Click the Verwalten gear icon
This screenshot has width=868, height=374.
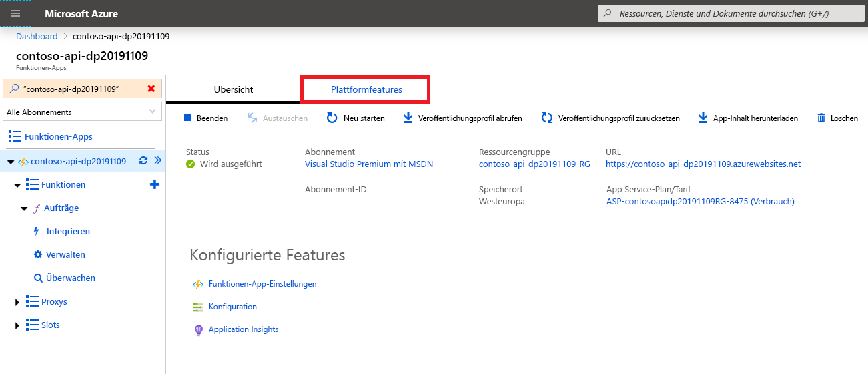click(x=38, y=254)
